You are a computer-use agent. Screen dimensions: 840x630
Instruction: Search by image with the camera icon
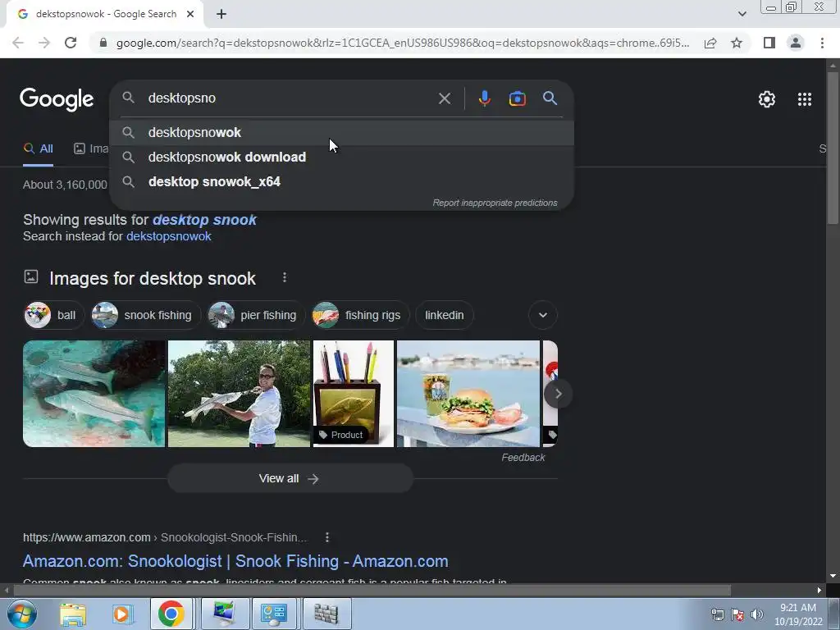517,98
